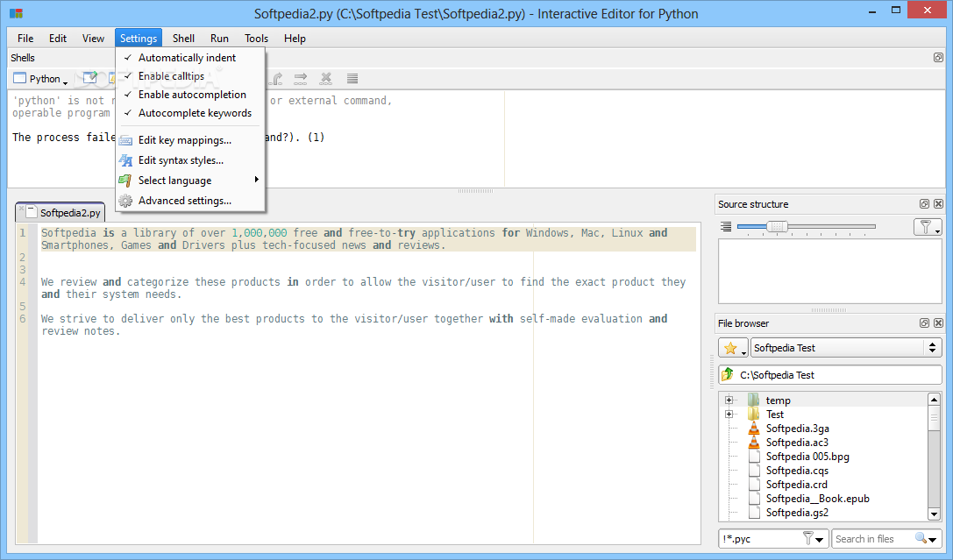Expand Select language submenu
This screenshot has width=953, height=560.
(x=190, y=181)
